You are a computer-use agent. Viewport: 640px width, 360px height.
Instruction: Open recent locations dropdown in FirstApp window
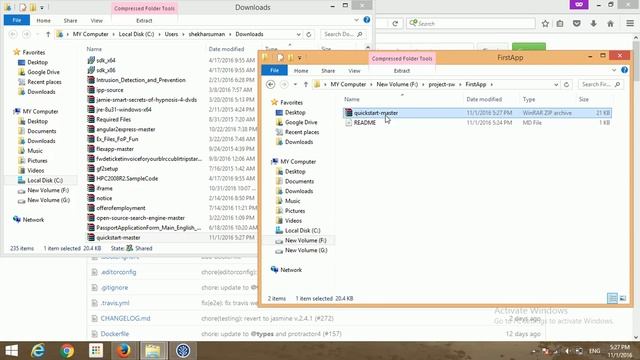[295, 84]
